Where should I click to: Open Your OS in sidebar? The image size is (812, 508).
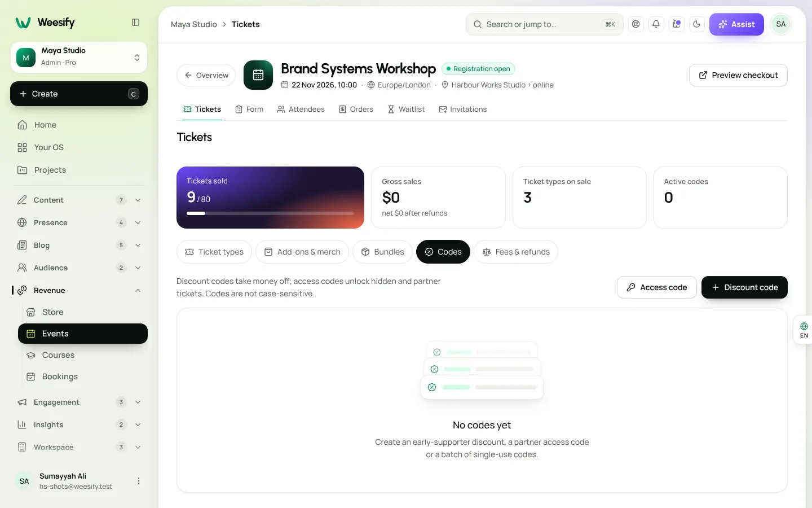[x=79, y=147]
